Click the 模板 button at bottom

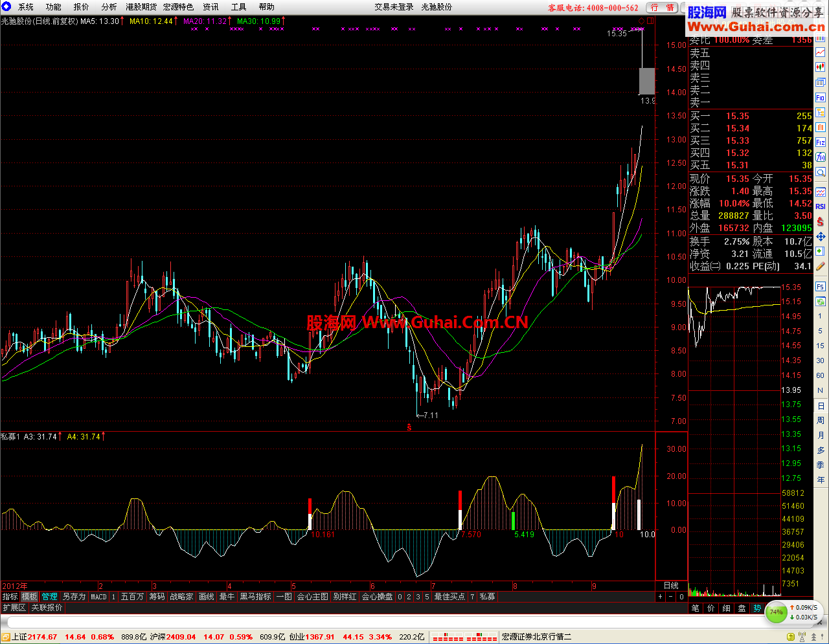tap(30, 597)
